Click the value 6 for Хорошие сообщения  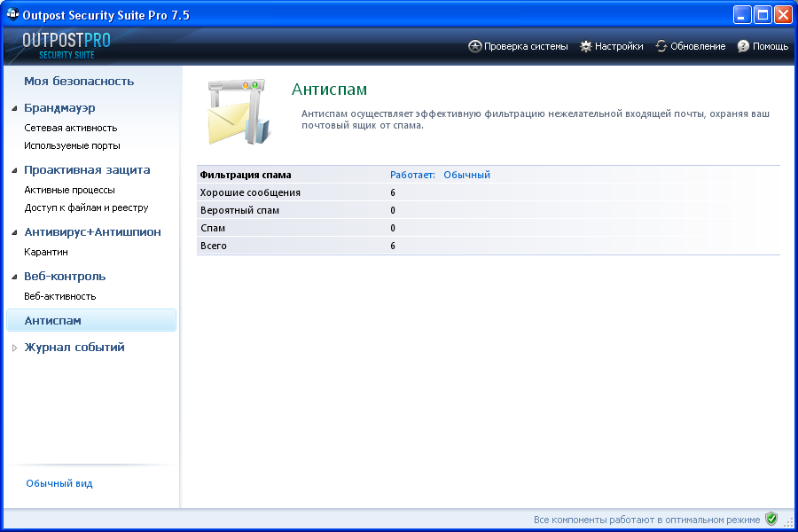393,192
